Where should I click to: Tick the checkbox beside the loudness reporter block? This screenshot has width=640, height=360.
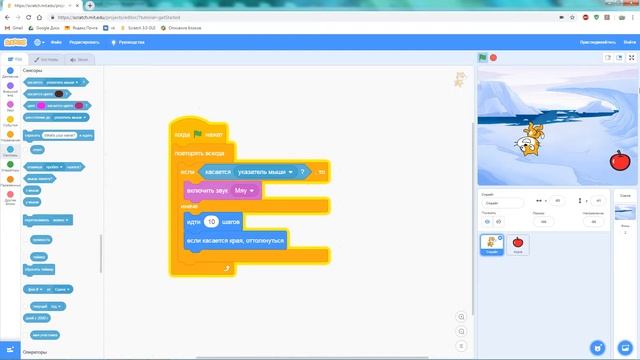pyautogui.click(x=26, y=240)
